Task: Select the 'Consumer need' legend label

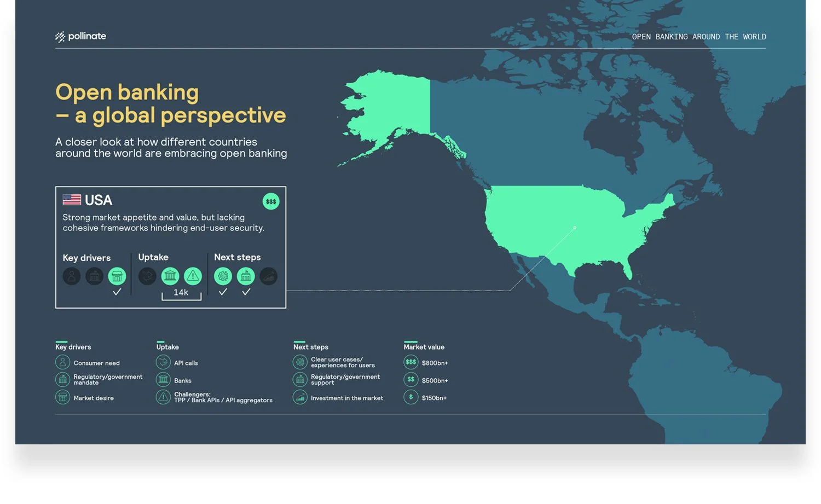Action: (x=97, y=363)
